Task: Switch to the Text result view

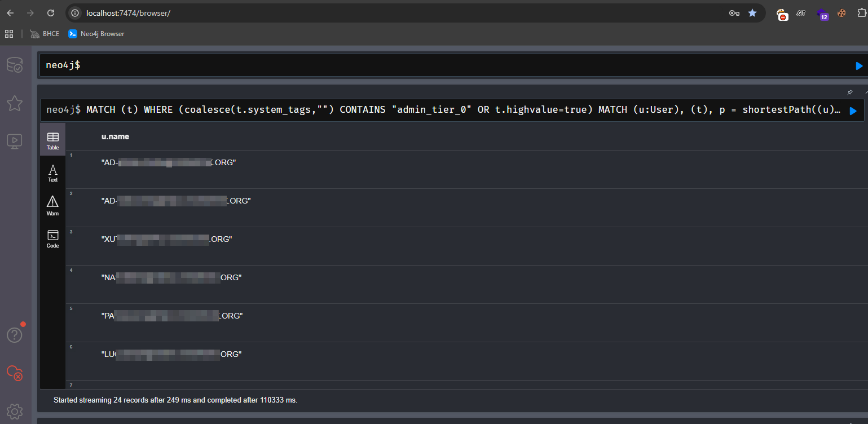Action: (52, 173)
